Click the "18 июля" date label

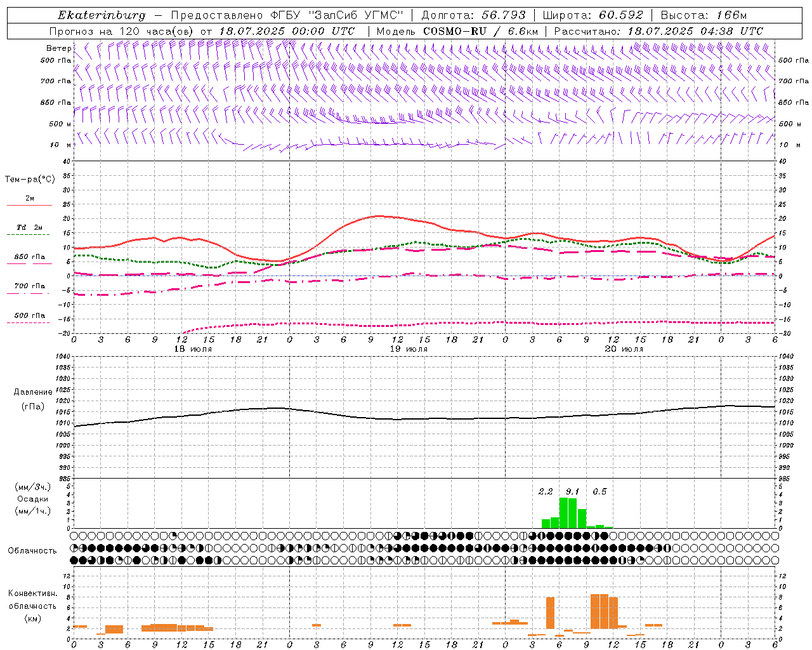[x=193, y=349]
